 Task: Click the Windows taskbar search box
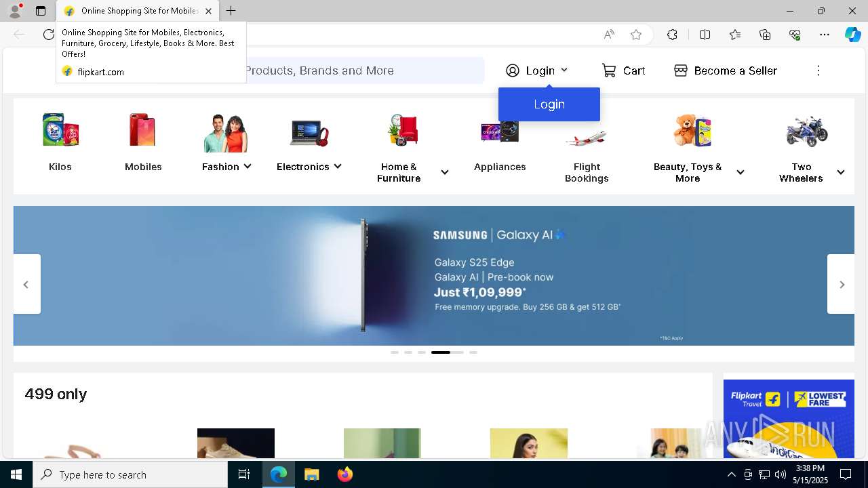click(x=130, y=474)
